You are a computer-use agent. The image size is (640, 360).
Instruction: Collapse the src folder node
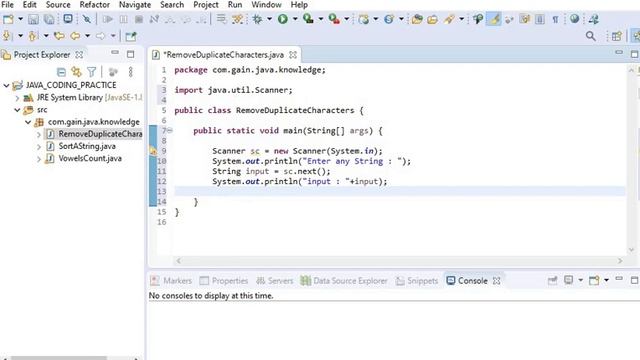coord(17,110)
